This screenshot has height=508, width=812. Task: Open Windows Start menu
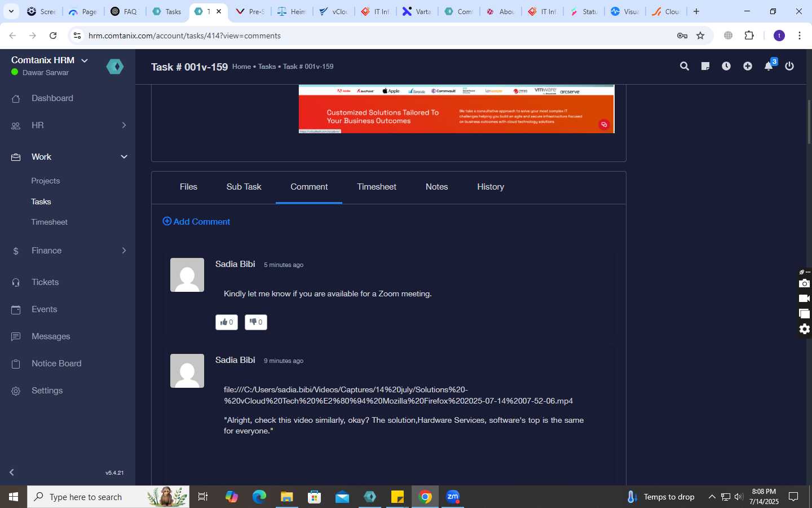tap(14, 497)
